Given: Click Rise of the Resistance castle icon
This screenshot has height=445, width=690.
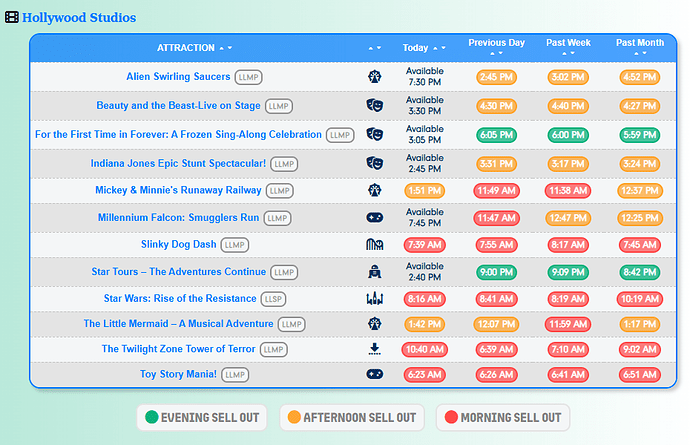Looking at the screenshot, I should pos(374,299).
